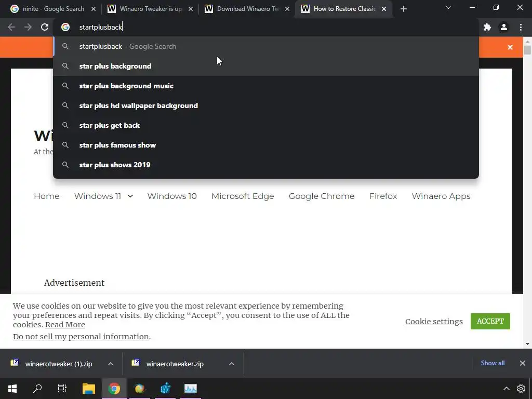Close the ninite Google Search tab
Image resolution: width=532 pixels, height=399 pixels.
point(94,9)
